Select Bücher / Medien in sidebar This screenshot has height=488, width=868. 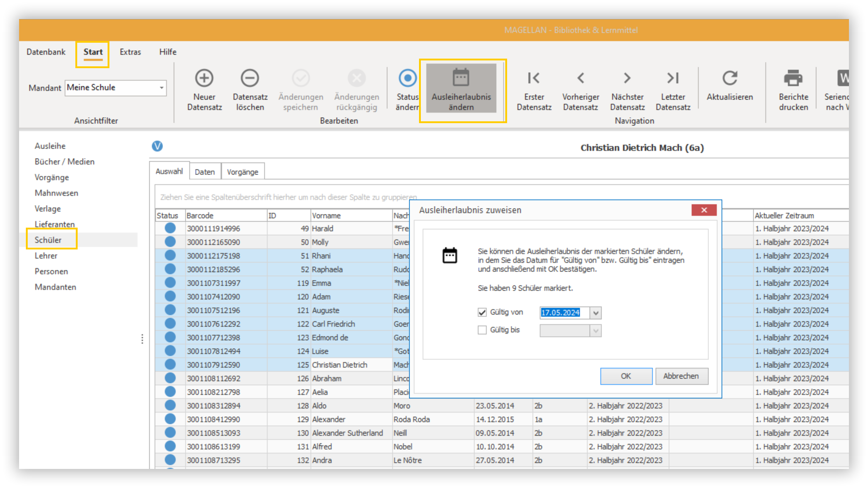tap(64, 161)
